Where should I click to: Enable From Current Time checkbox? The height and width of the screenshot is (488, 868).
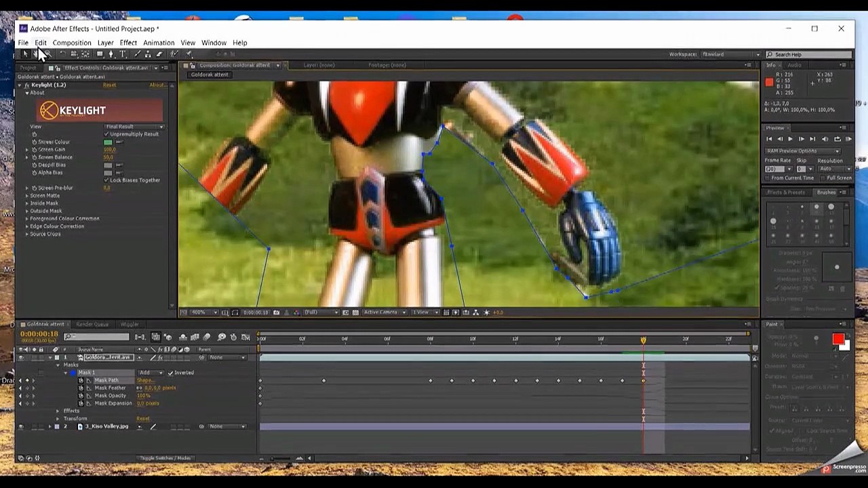(767, 178)
